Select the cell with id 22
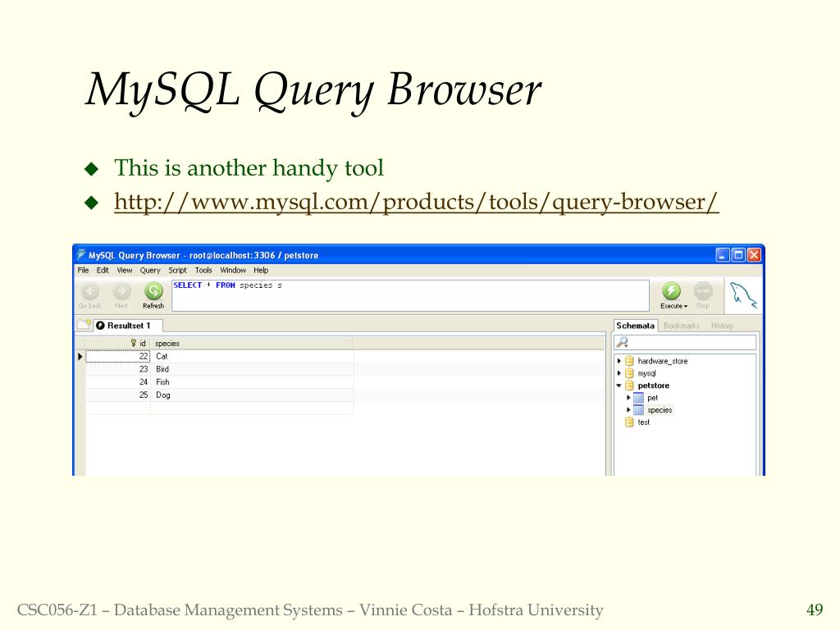840x630 pixels. pyautogui.click(x=118, y=356)
